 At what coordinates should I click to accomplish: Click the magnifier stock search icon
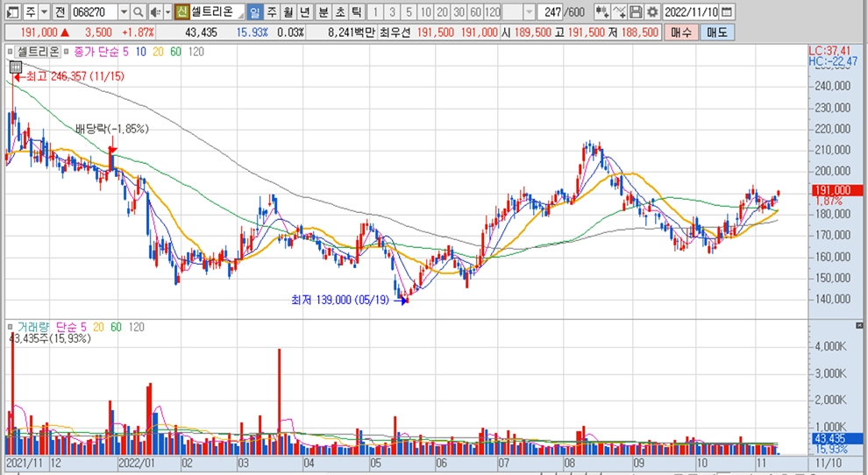tap(139, 12)
